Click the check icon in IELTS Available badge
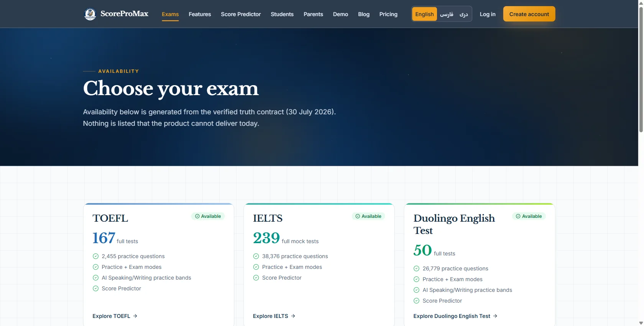Viewport: 644px width, 326px height. (358, 216)
